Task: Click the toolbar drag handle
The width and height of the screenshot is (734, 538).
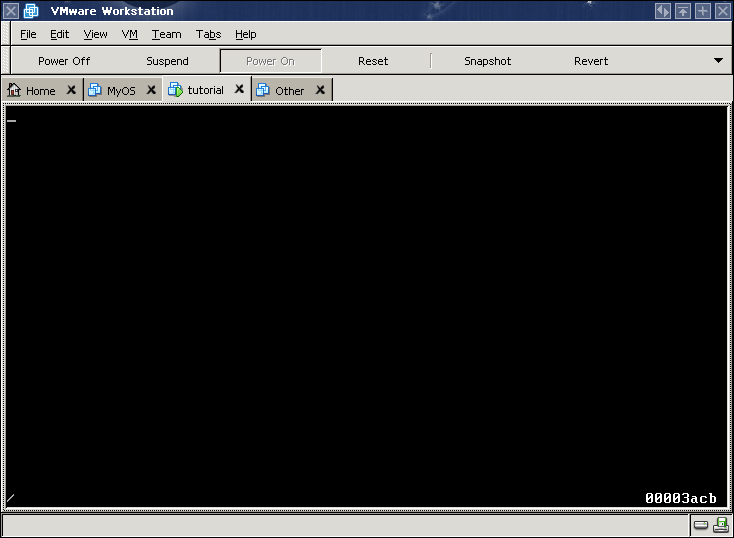Action: [6, 60]
